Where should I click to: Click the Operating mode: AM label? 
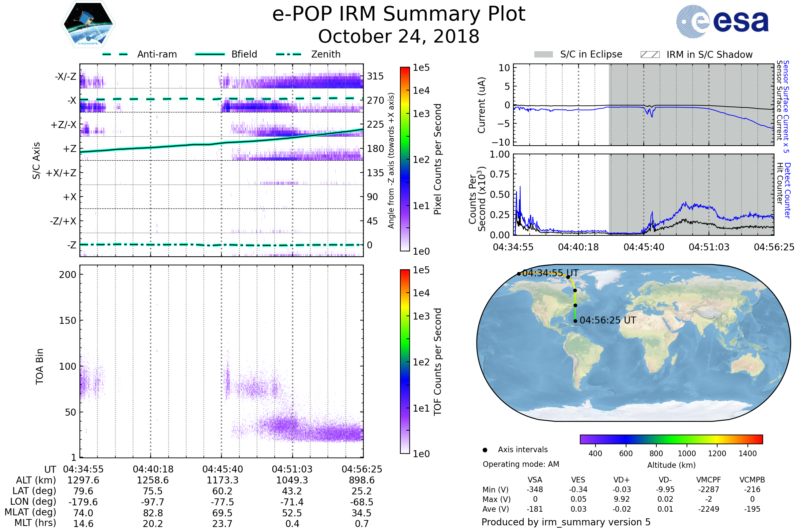click(521, 464)
